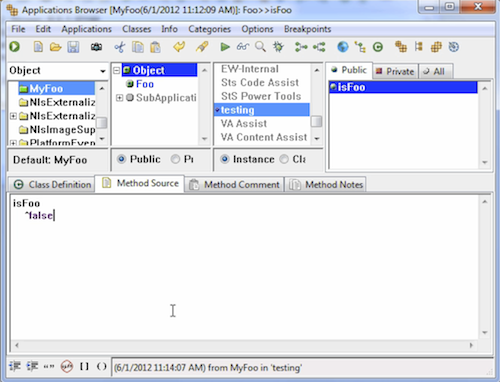Click the yellow pencil edit icon in toolbar
This screenshot has width=500, height=382.
click(x=202, y=47)
